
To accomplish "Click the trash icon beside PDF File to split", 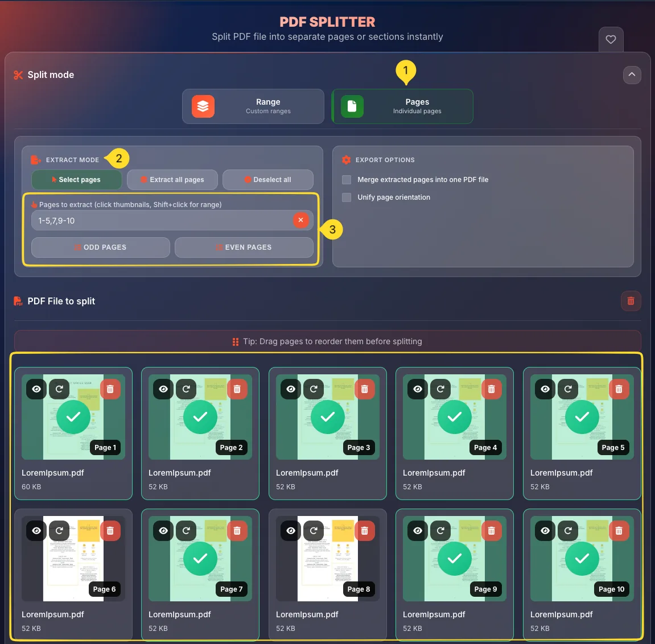I will (631, 300).
